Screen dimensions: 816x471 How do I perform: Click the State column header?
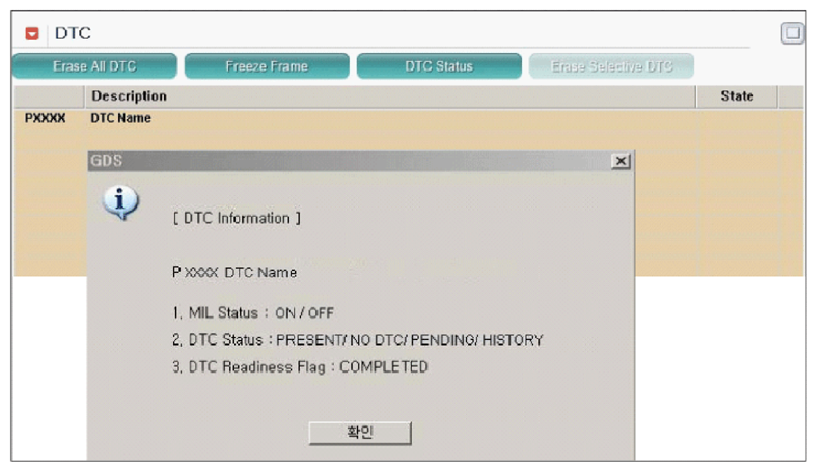(x=736, y=96)
